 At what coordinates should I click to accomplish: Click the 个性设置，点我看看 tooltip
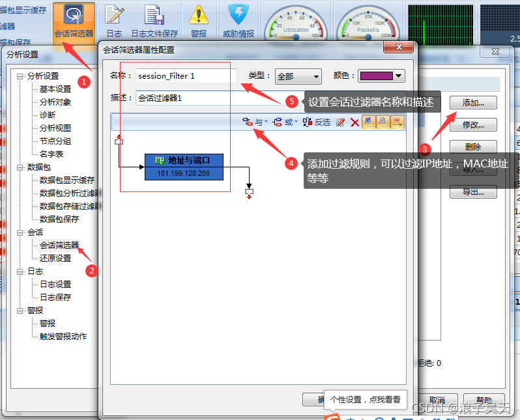pos(365,400)
